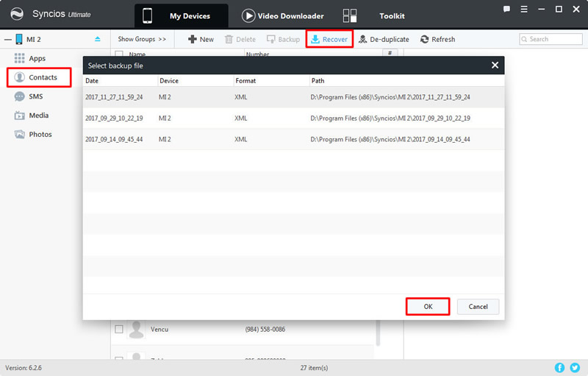This screenshot has height=376, width=588.
Task: Click path ending 2017_09_29_10_22_19
Action: click(x=390, y=118)
